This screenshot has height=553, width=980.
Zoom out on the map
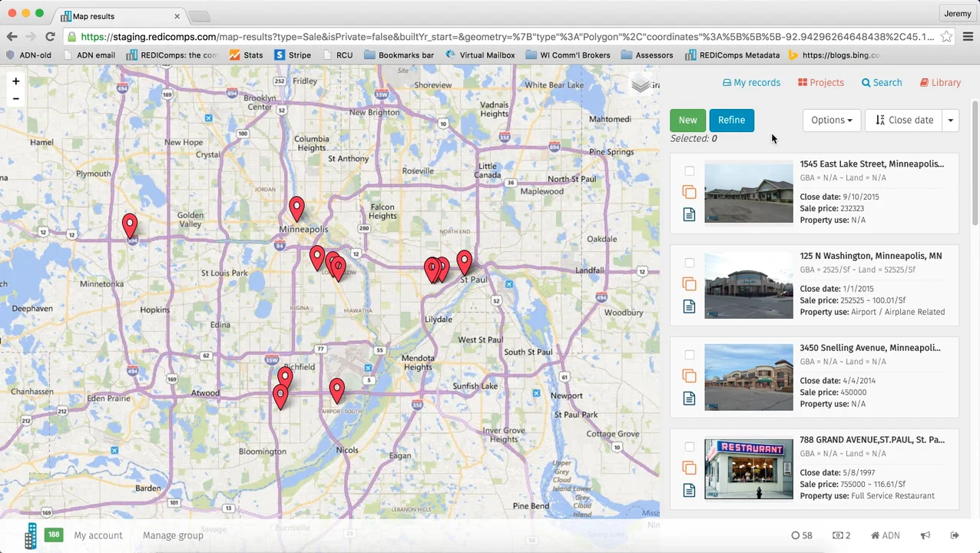(x=15, y=99)
